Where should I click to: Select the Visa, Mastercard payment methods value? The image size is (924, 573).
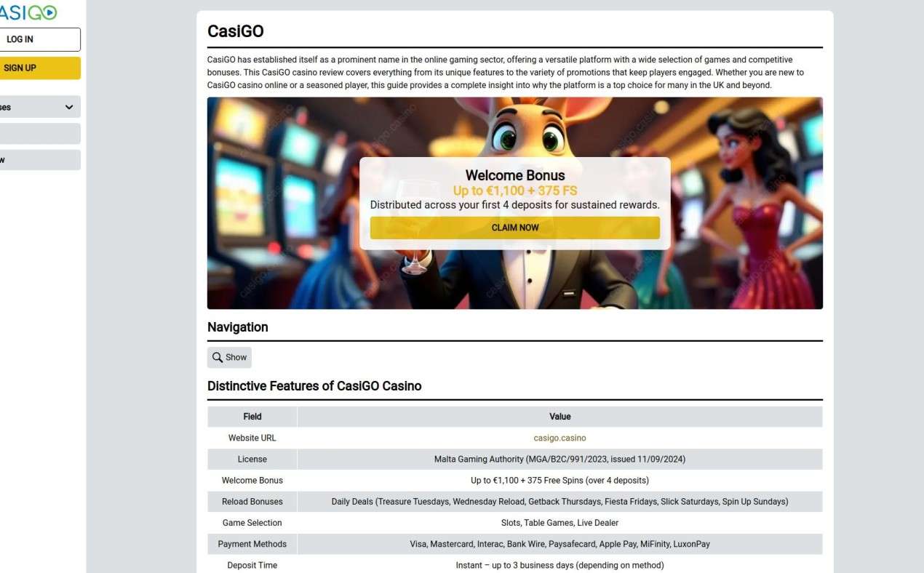tap(559, 543)
